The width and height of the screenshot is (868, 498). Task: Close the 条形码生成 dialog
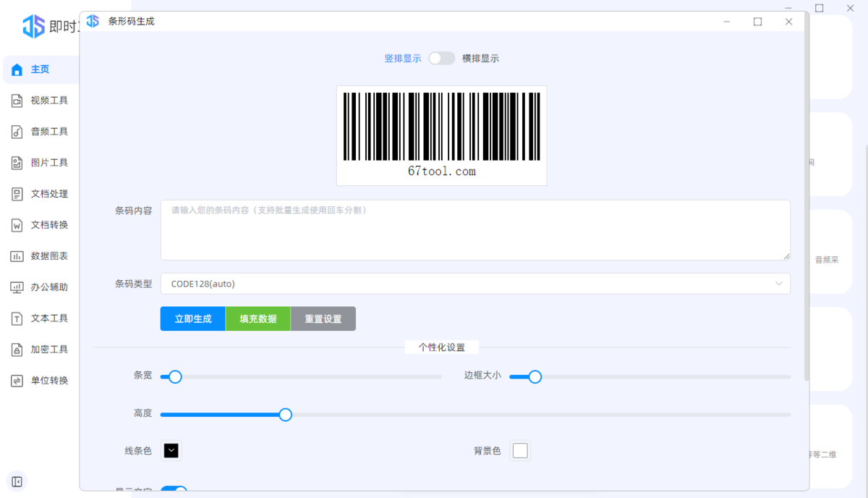[x=788, y=22]
